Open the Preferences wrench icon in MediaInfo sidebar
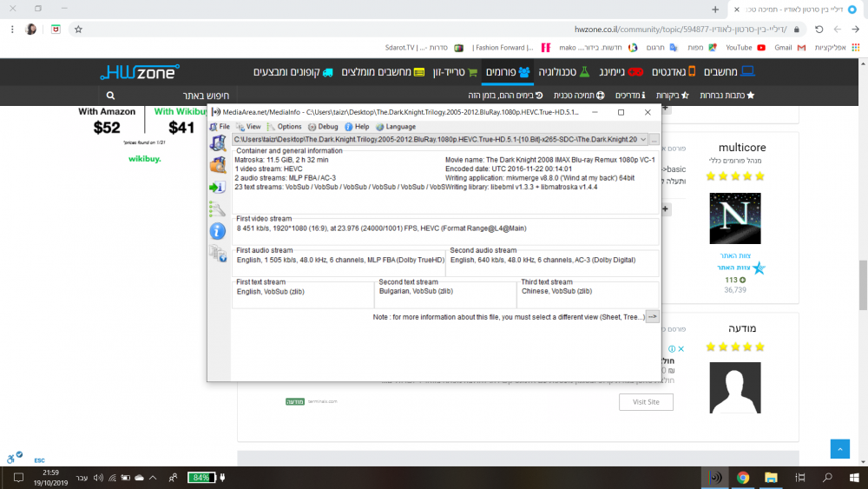Image resolution: width=868 pixels, height=489 pixels. click(x=217, y=208)
